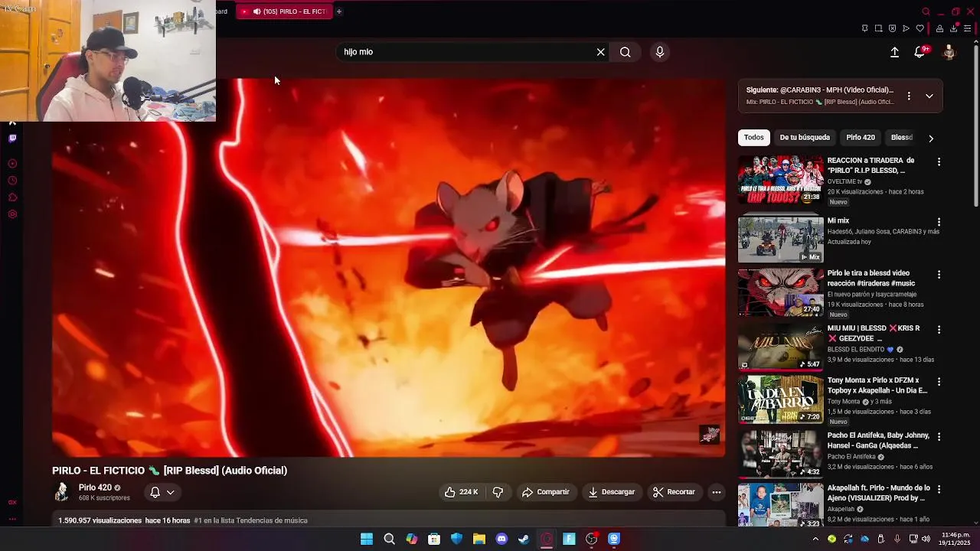This screenshot has height=551, width=980.
Task: Select the Pirlo 420 filter chip
Action: tap(861, 138)
